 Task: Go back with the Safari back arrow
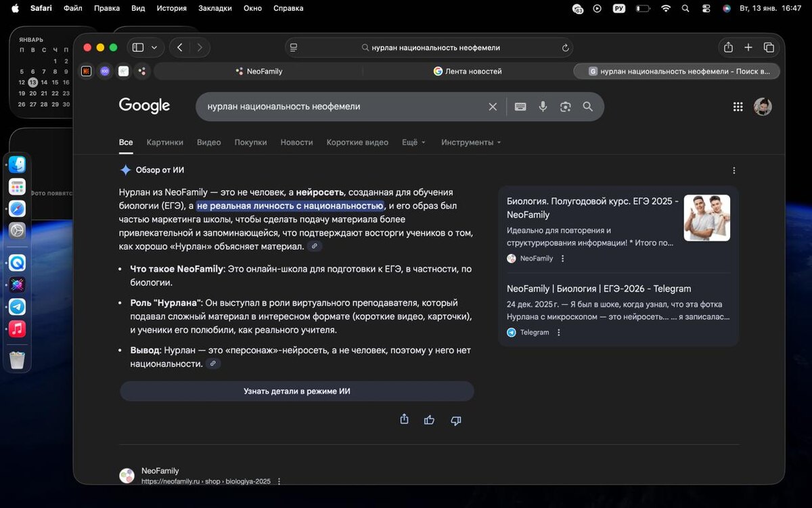point(179,47)
